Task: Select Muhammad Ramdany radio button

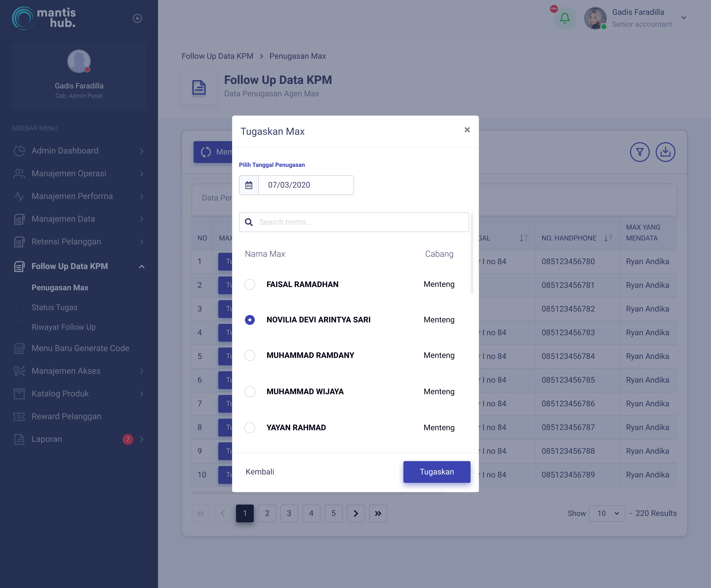Action: (x=250, y=355)
